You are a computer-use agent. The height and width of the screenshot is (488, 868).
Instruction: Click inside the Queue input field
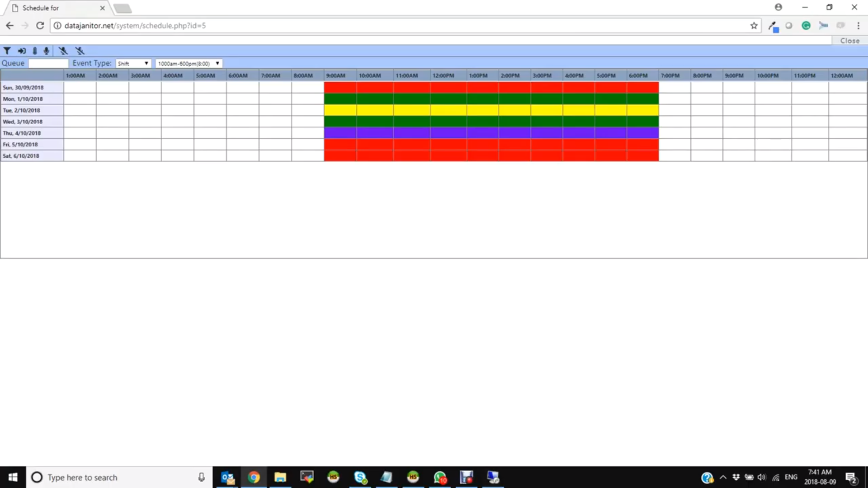click(48, 64)
